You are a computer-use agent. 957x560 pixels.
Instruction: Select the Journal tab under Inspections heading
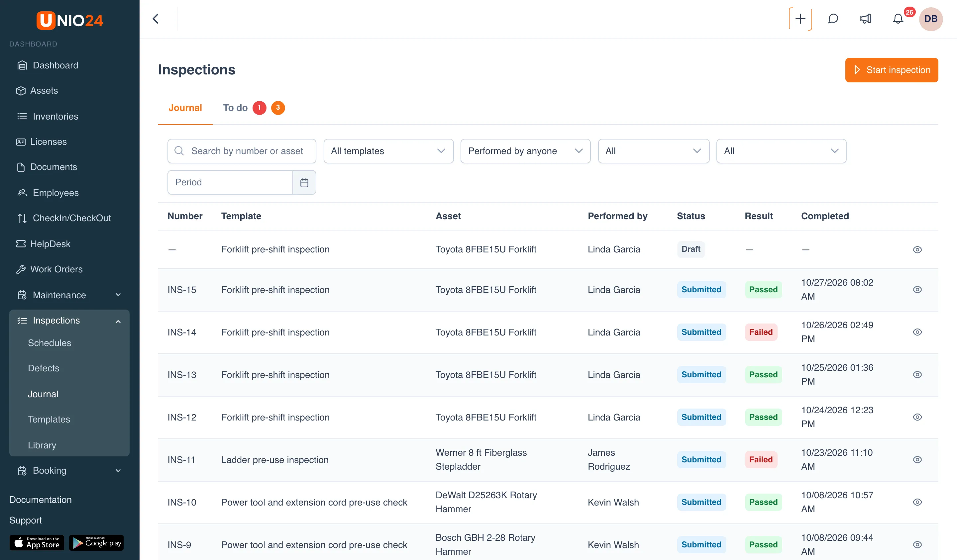click(185, 108)
